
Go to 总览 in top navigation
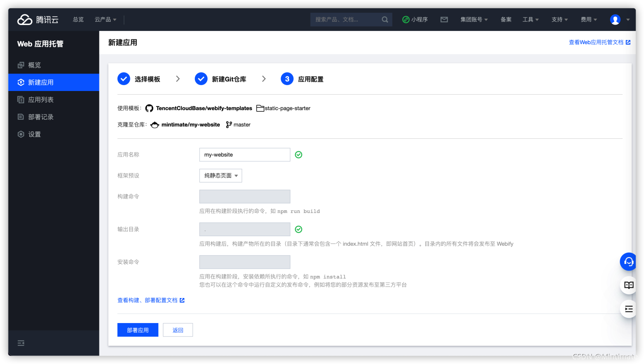pyautogui.click(x=78, y=19)
